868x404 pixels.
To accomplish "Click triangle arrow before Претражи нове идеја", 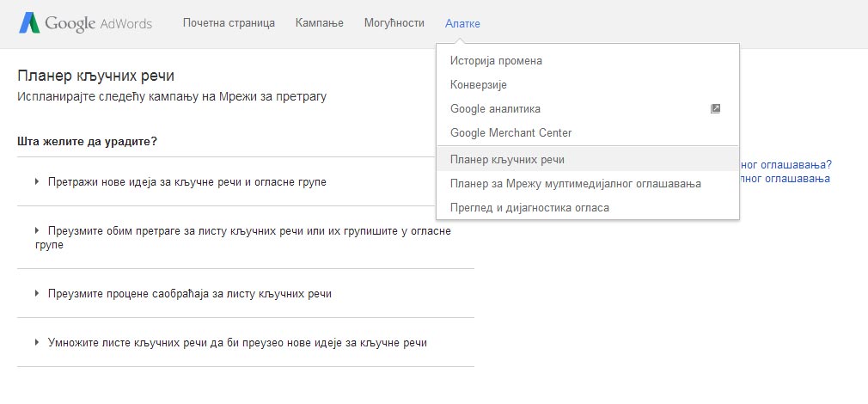I will pos(38,182).
